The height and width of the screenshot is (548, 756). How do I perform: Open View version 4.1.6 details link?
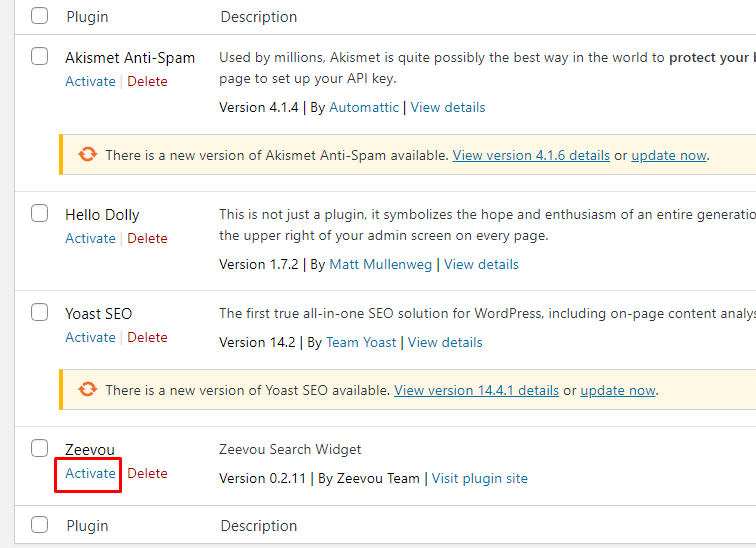coord(531,155)
